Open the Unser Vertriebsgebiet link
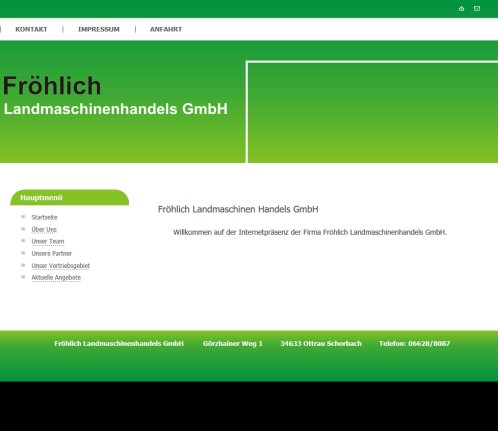 pos(61,266)
